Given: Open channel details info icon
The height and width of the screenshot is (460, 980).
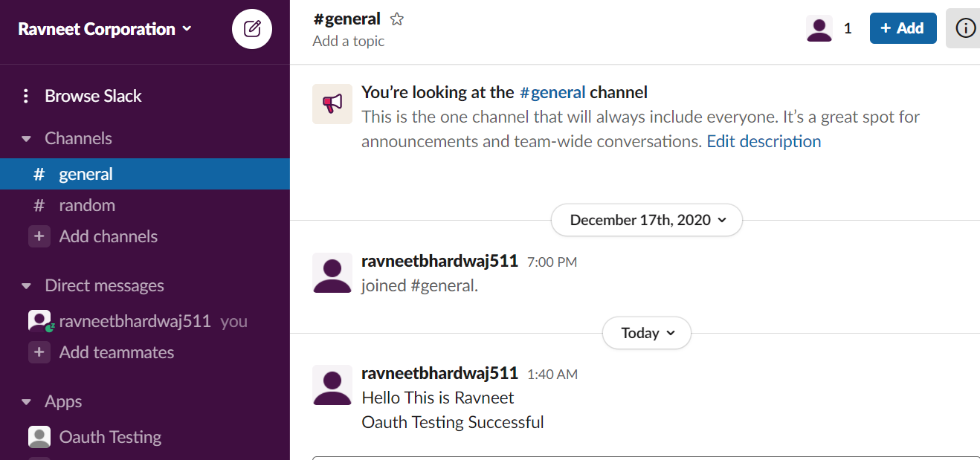Looking at the screenshot, I should click(965, 28).
